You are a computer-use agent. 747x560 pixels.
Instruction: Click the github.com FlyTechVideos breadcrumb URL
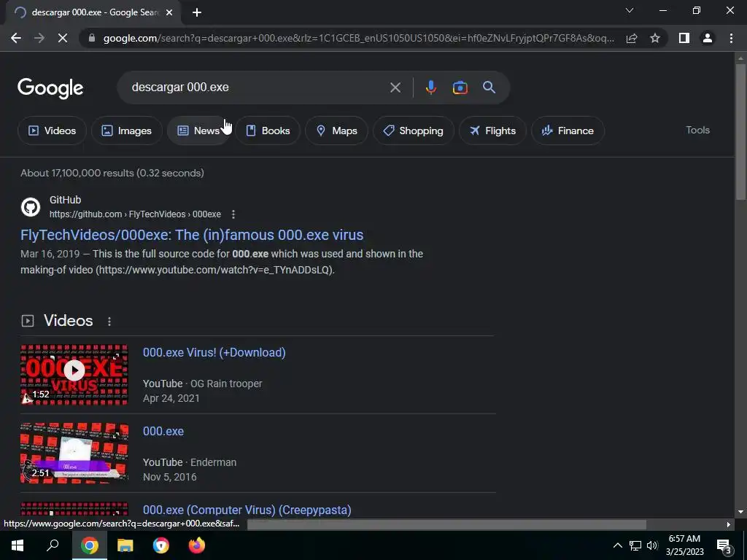click(x=135, y=214)
